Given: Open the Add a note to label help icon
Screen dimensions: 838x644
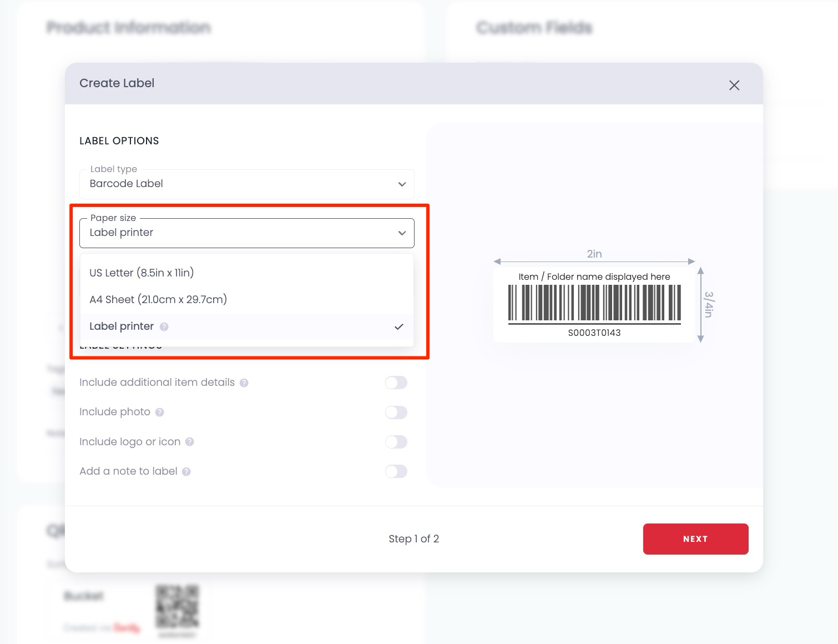Looking at the screenshot, I should click(x=187, y=471).
